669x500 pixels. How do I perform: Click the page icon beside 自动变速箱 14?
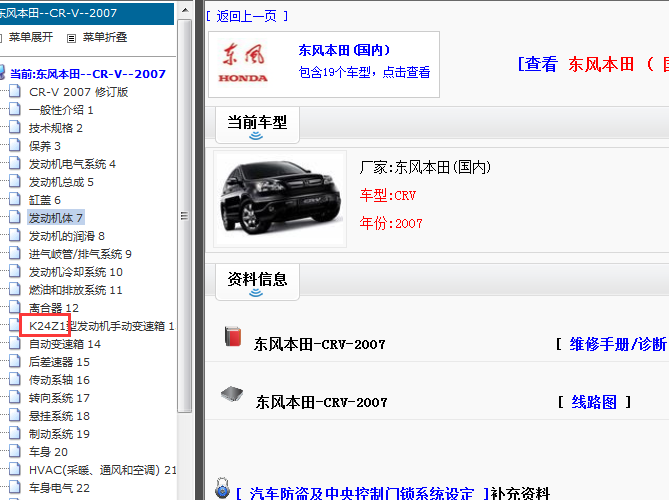tap(15, 343)
